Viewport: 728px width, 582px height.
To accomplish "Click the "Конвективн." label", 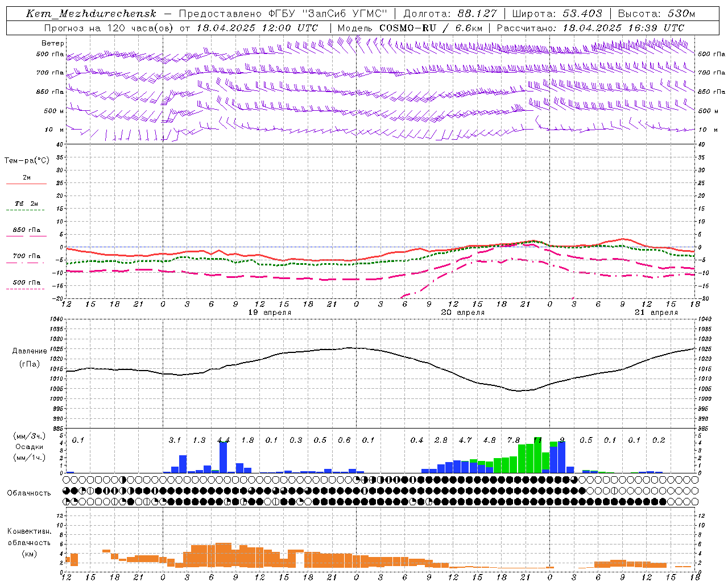I will pos(30,531).
